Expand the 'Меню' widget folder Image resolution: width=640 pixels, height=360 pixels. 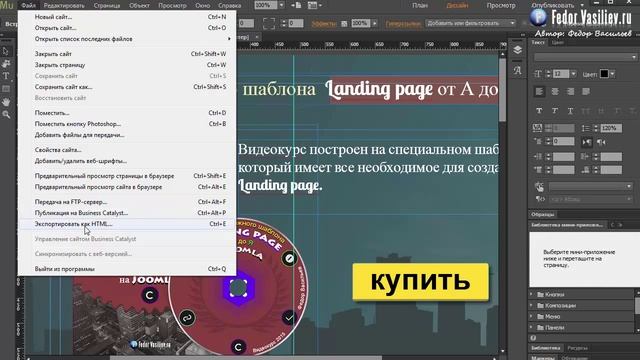531,316
